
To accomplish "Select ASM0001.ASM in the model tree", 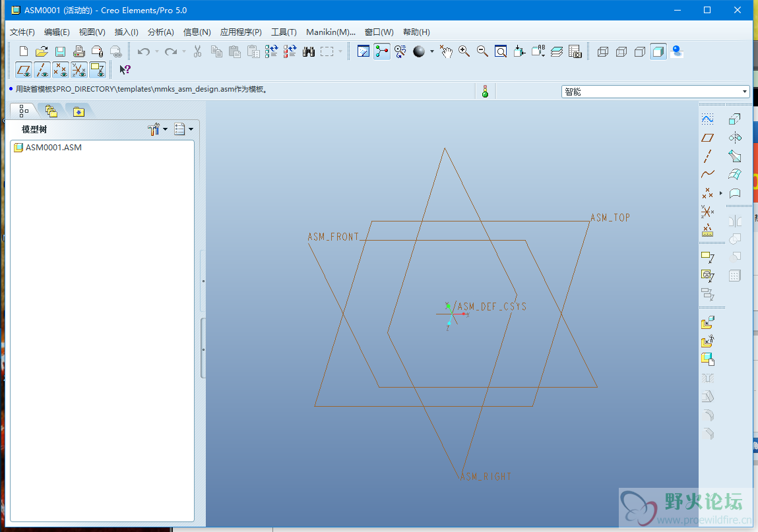I will click(48, 148).
